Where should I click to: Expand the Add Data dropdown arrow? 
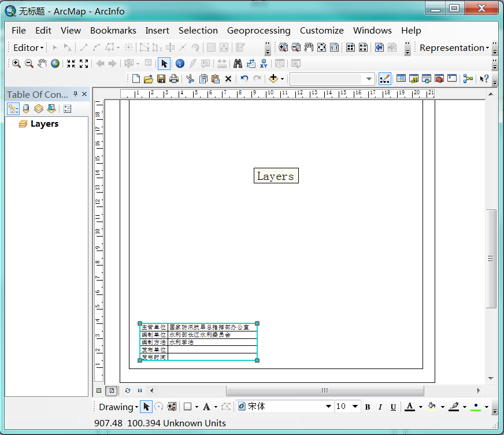[282, 79]
